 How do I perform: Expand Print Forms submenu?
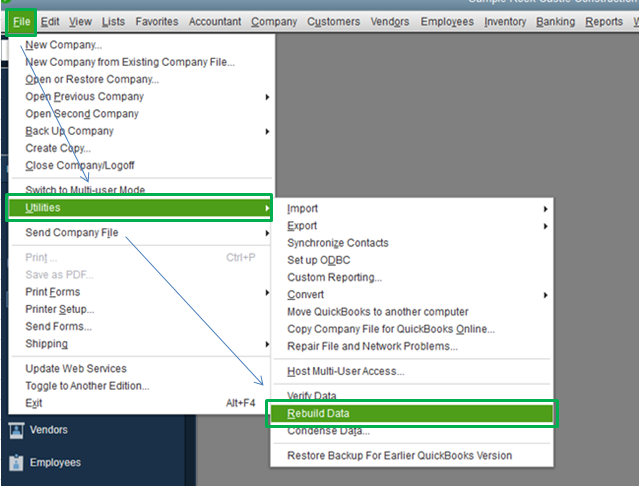coord(139,292)
